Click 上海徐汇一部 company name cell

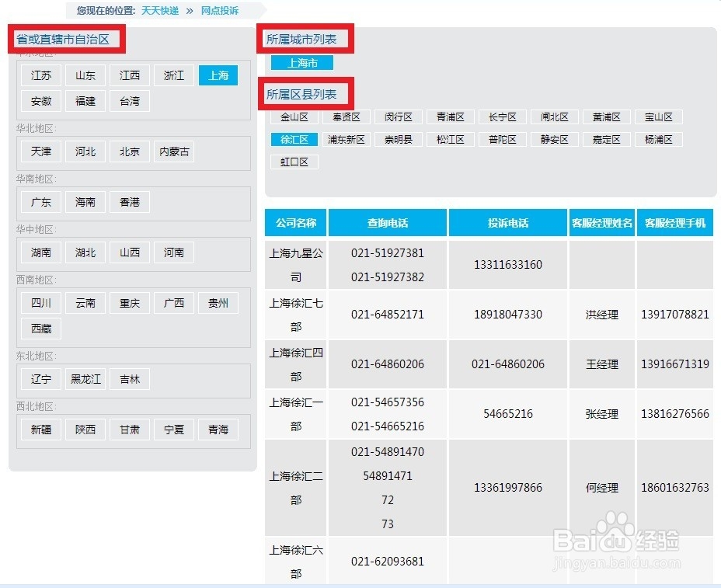296,414
